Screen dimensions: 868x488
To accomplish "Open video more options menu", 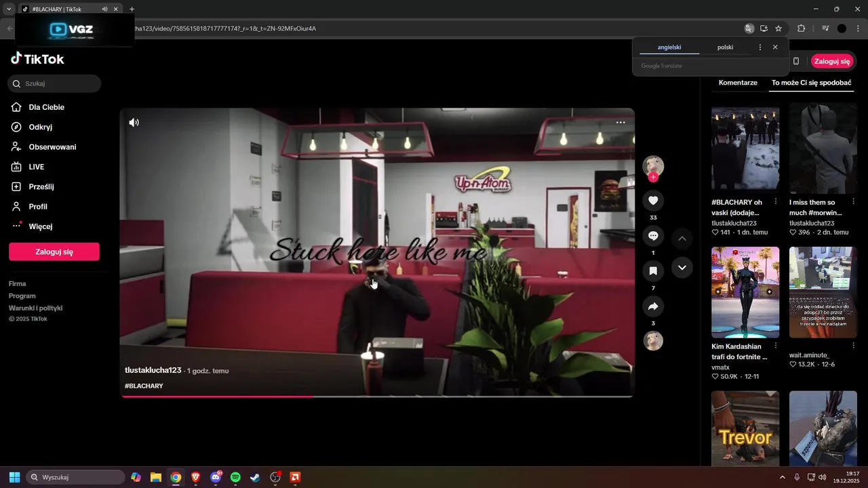I will [620, 123].
